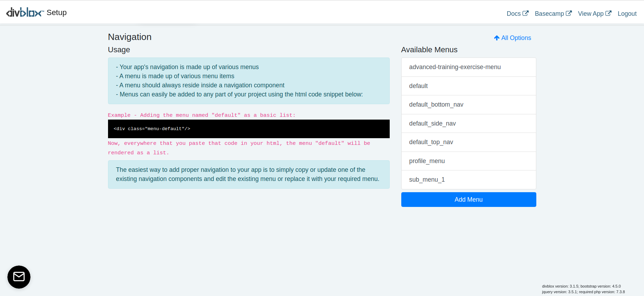
Task: Open the default_top_nav menu
Action: pyautogui.click(x=469, y=142)
